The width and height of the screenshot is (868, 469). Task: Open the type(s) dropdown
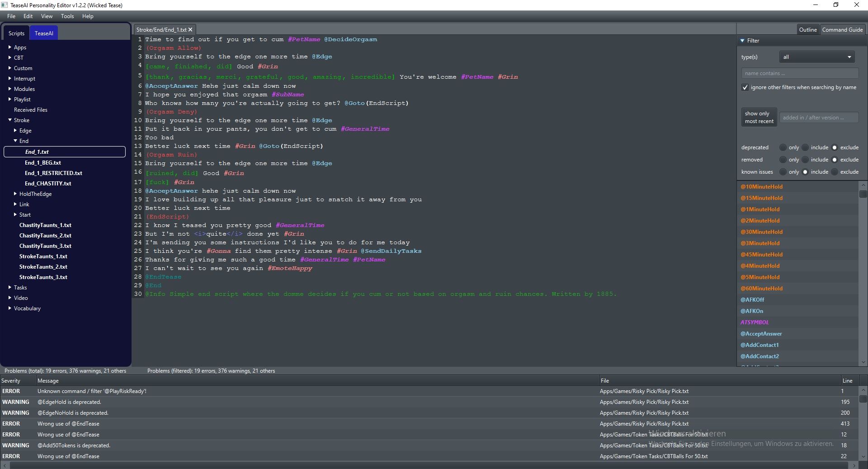tap(817, 57)
